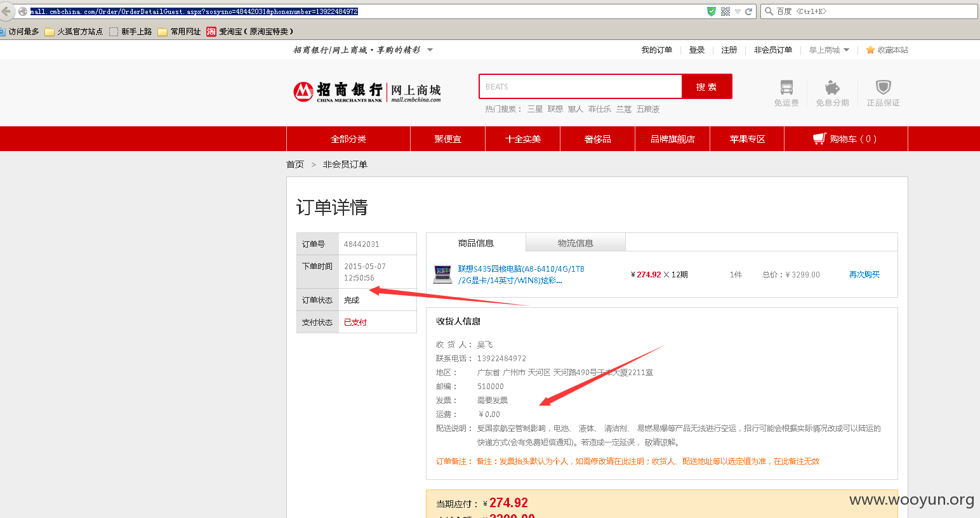This screenshot has width=980, height=518.
Task: Open the 新手上路 bookmark
Action: coord(131,31)
